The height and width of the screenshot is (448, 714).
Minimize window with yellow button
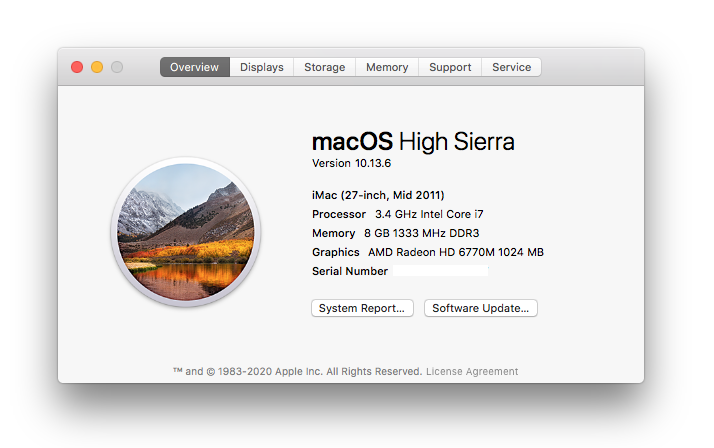point(97,67)
